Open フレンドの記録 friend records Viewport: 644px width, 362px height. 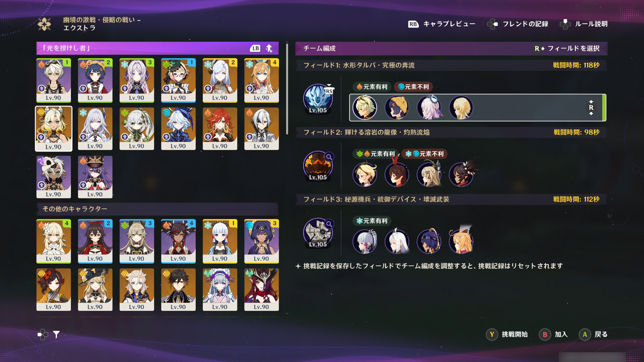coord(518,24)
